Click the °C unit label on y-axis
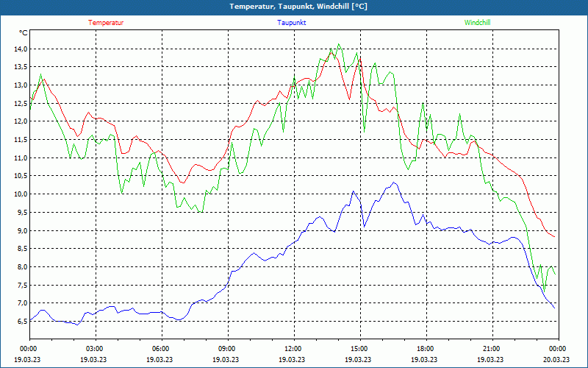588x368 pixels. [x=23, y=33]
